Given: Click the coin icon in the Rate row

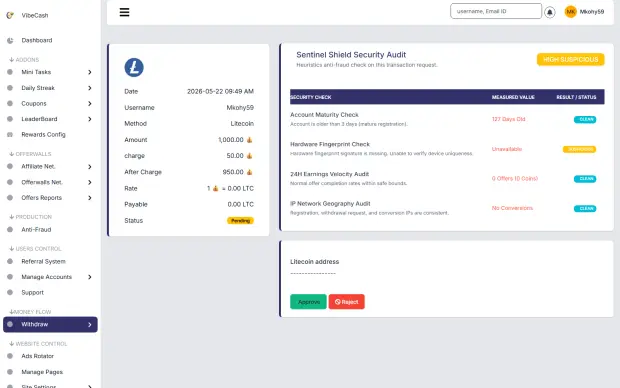Looking at the screenshot, I should [x=215, y=188].
